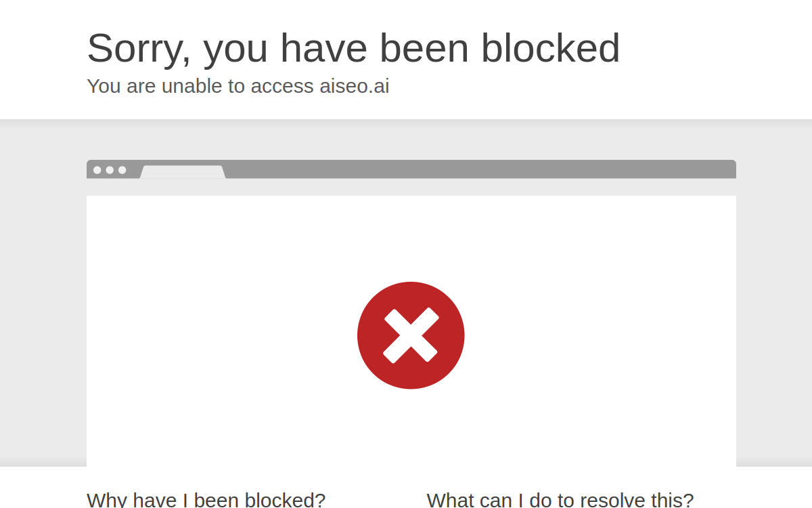The image size is (812, 508).
Task: Click the word 'blocked' in main heading
Action: [550, 48]
